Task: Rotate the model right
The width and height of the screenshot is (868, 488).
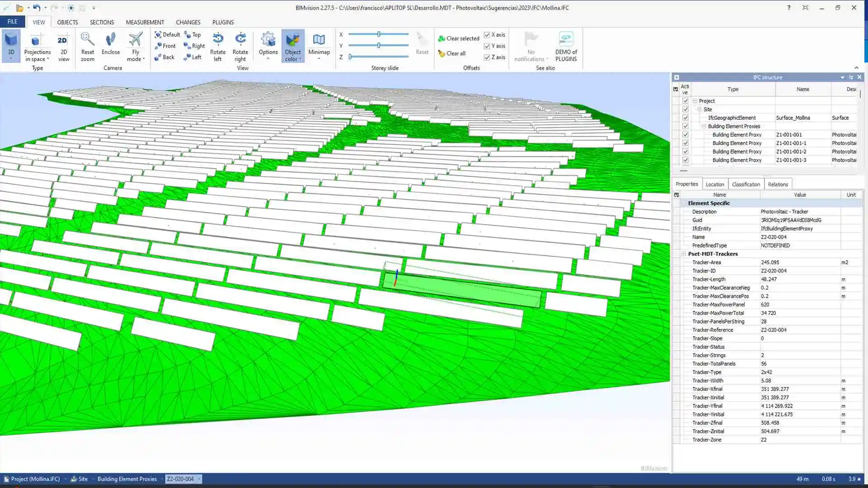Action: pos(240,46)
